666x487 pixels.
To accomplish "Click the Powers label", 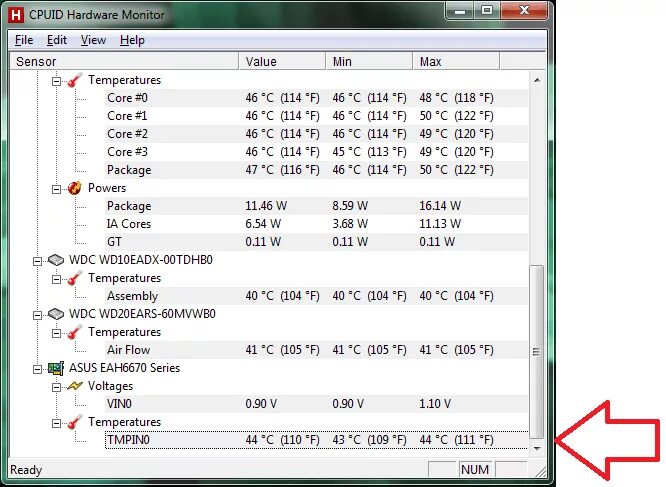I will coord(107,188).
